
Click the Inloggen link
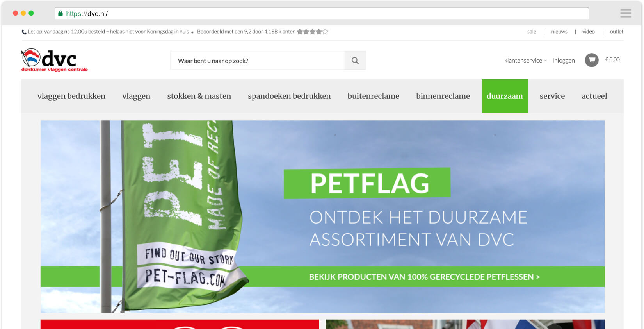point(564,60)
